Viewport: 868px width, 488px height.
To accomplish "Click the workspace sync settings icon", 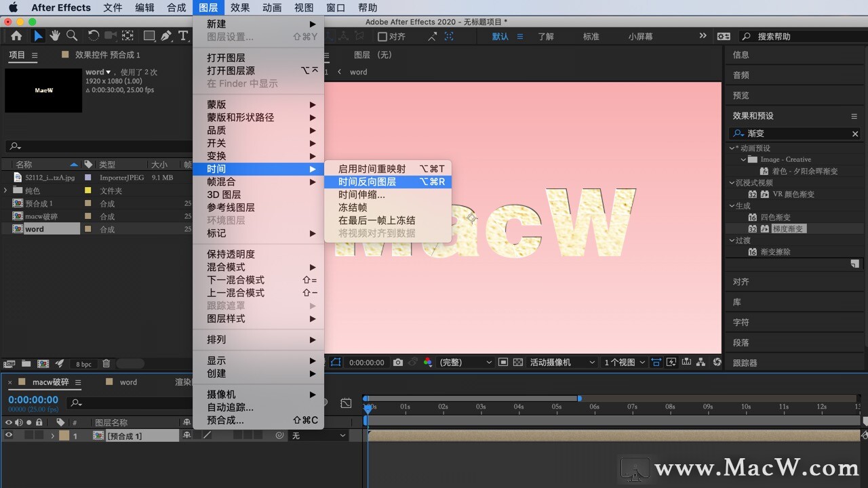I will [724, 37].
